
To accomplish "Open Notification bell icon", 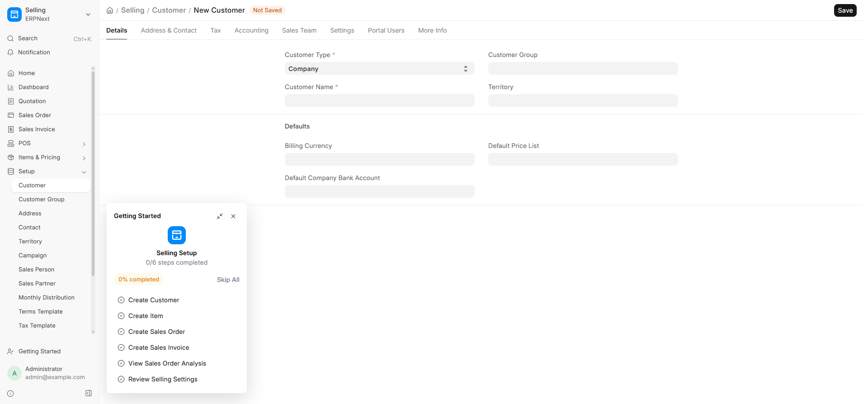I will click(10, 52).
